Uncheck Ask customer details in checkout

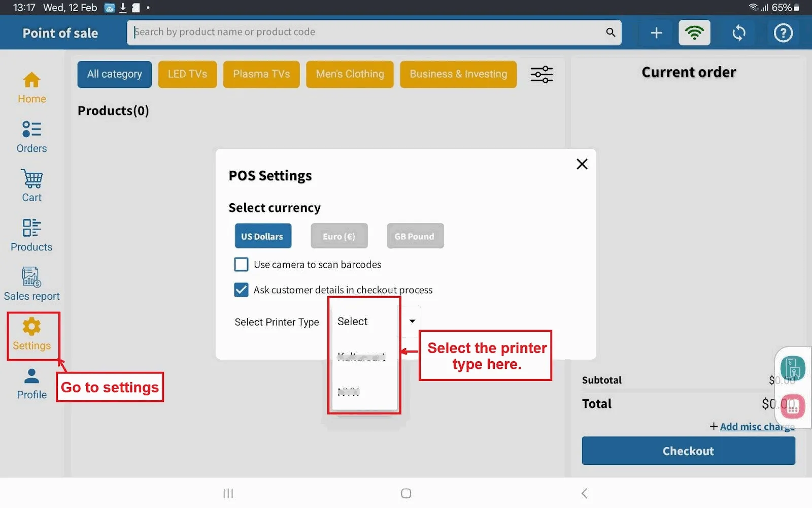pyautogui.click(x=241, y=290)
